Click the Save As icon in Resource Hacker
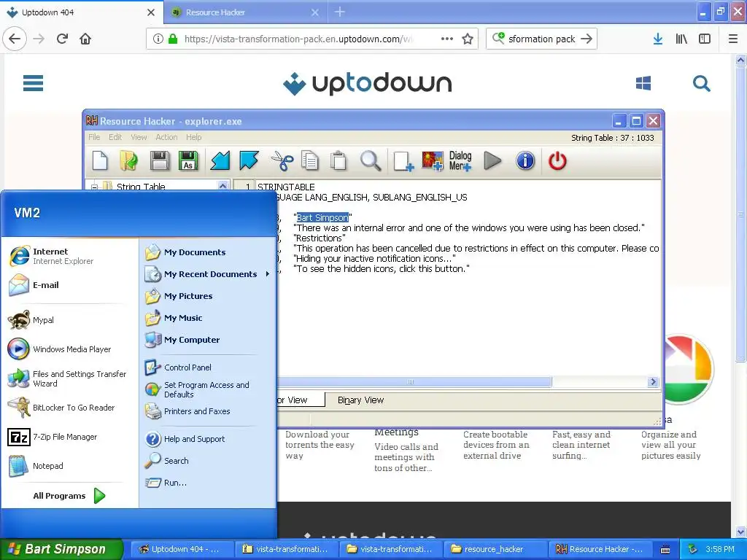The width and height of the screenshot is (747, 560). pos(188,161)
